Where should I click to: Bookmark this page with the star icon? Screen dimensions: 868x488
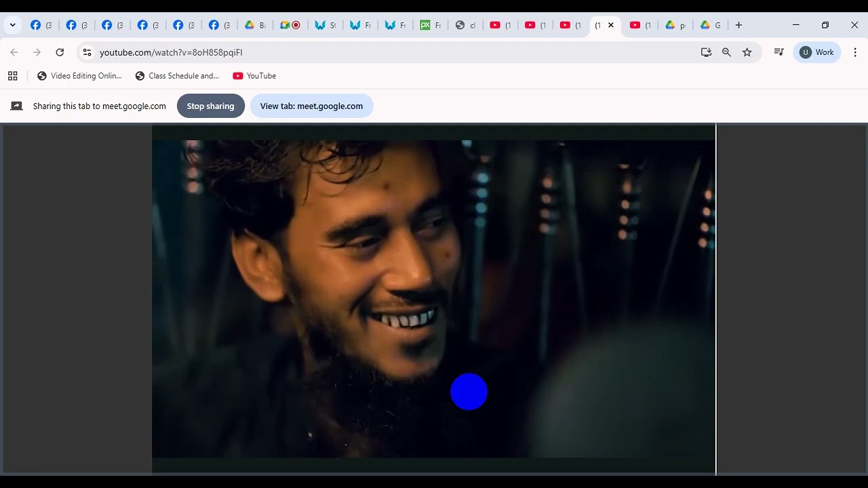click(747, 52)
